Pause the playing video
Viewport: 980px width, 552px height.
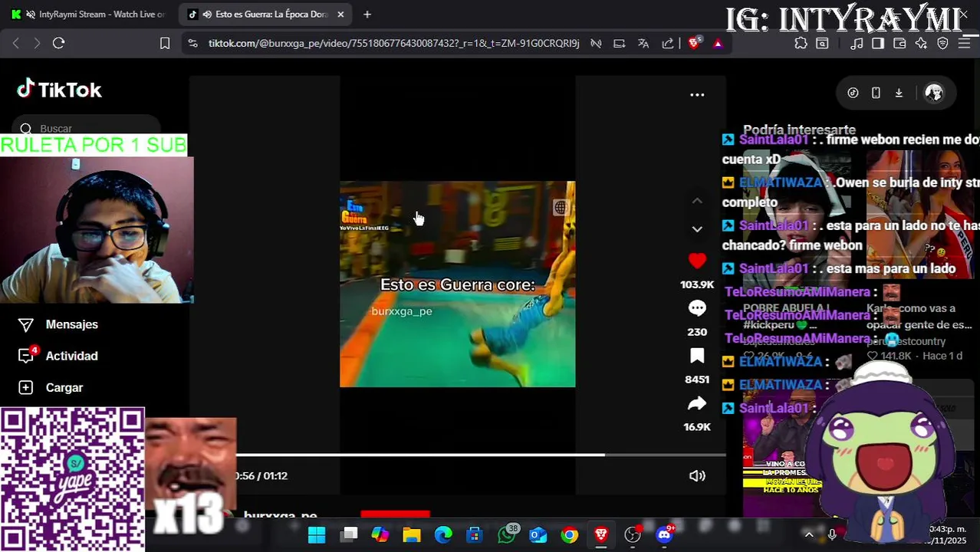(457, 284)
